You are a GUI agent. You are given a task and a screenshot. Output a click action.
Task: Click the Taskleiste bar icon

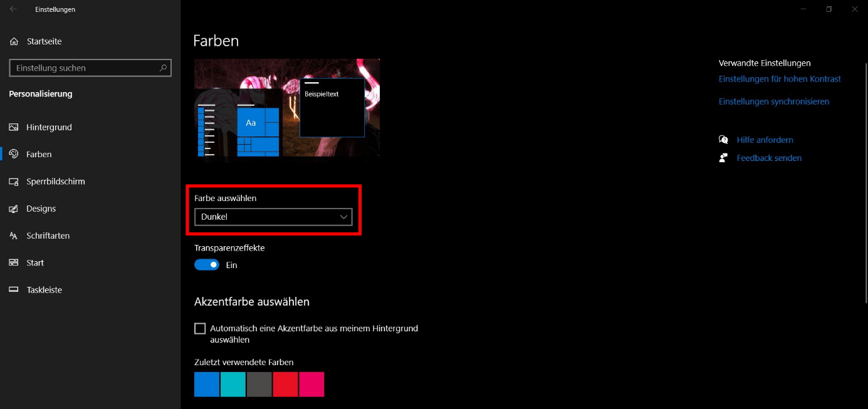(14, 290)
